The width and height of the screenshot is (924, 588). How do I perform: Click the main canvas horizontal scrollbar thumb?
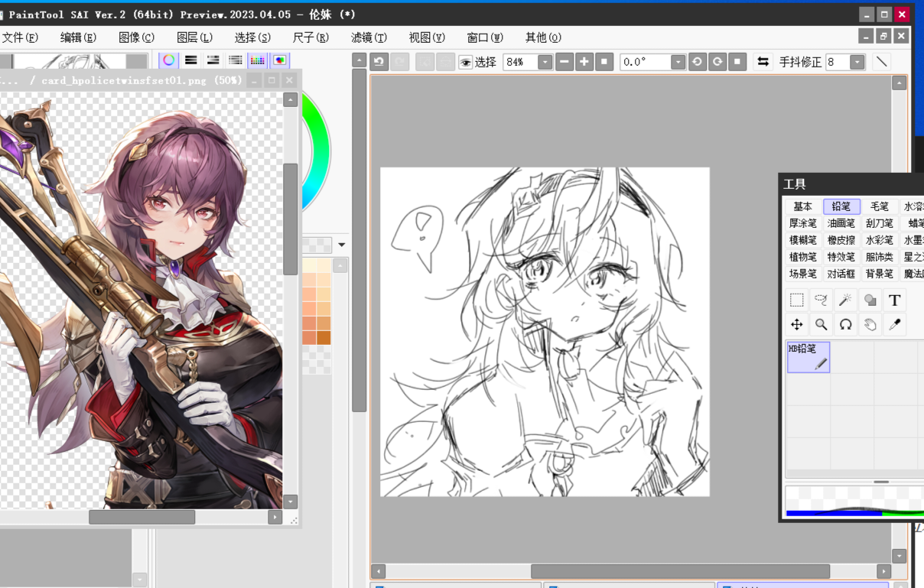pos(680,571)
